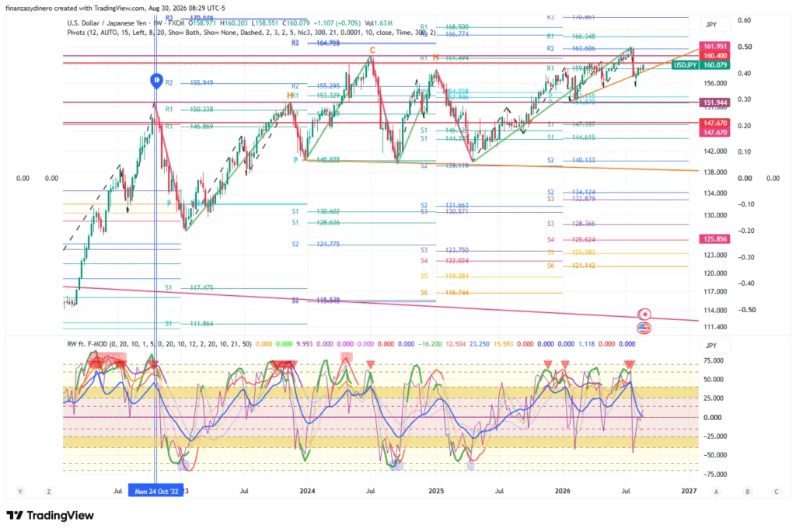Click the S1 117.475 pivot label

(x=190, y=287)
